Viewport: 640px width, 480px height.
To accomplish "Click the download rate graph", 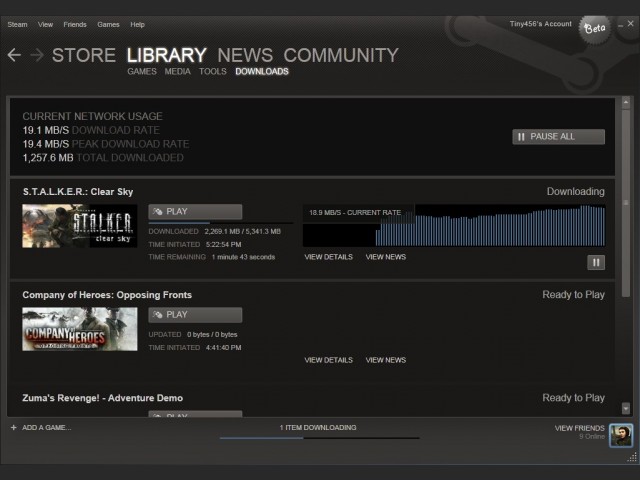I will pos(454,225).
